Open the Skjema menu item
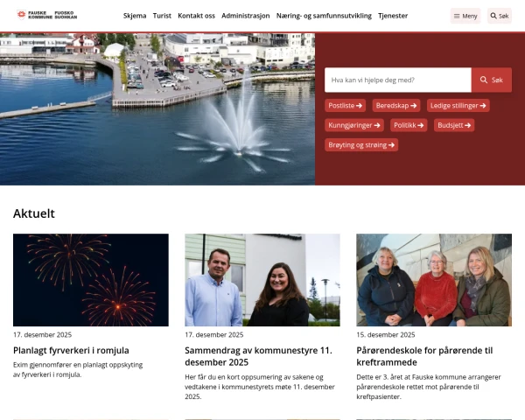Viewport: 525px width, 420px height. 135,16
